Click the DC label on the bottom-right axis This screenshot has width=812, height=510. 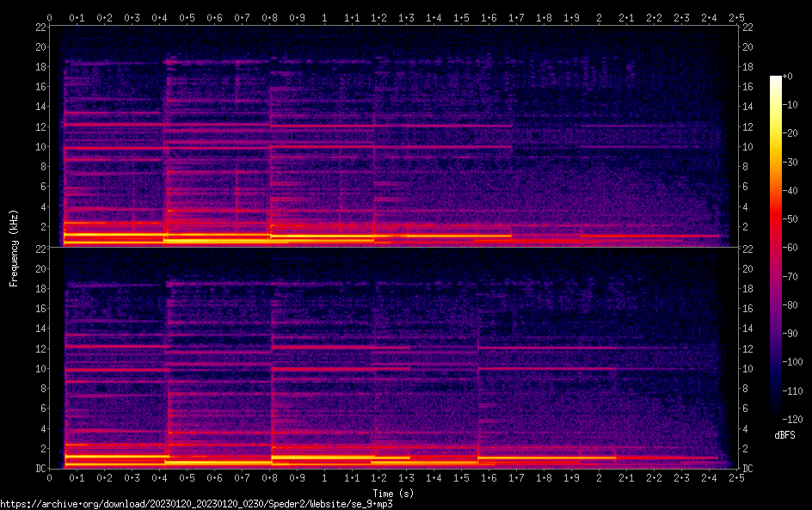[747, 469]
